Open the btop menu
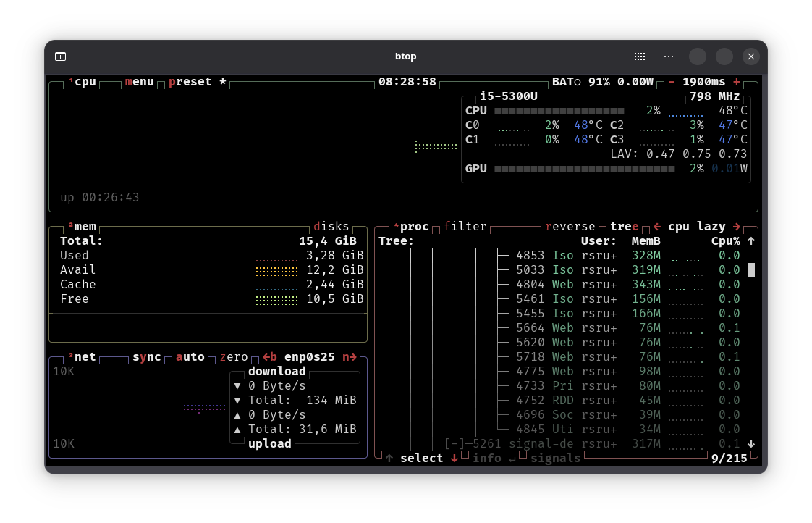The height and width of the screenshot is (523, 812). pos(139,82)
